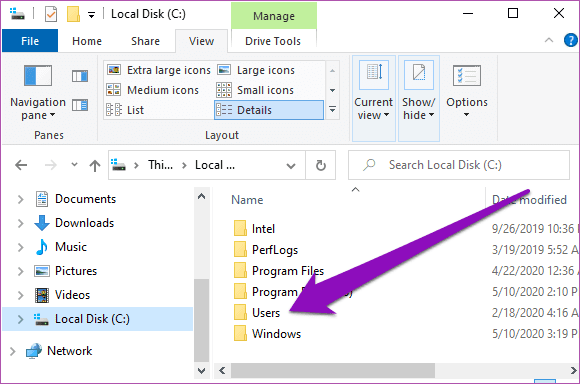580x384 pixels.
Task: Expand the layout gallery more arrow
Action: (x=333, y=110)
